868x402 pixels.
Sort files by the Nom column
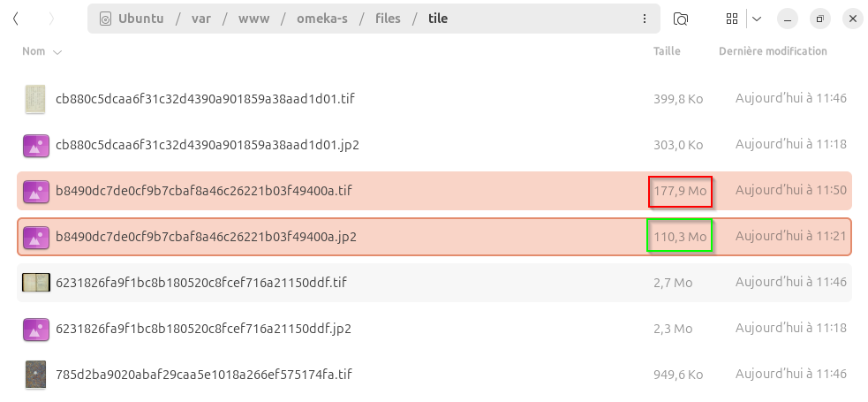coord(34,51)
